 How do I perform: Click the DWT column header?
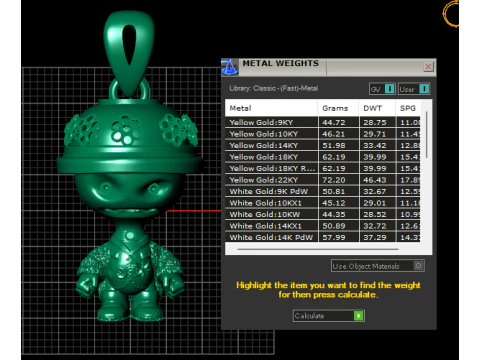click(377, 108)
